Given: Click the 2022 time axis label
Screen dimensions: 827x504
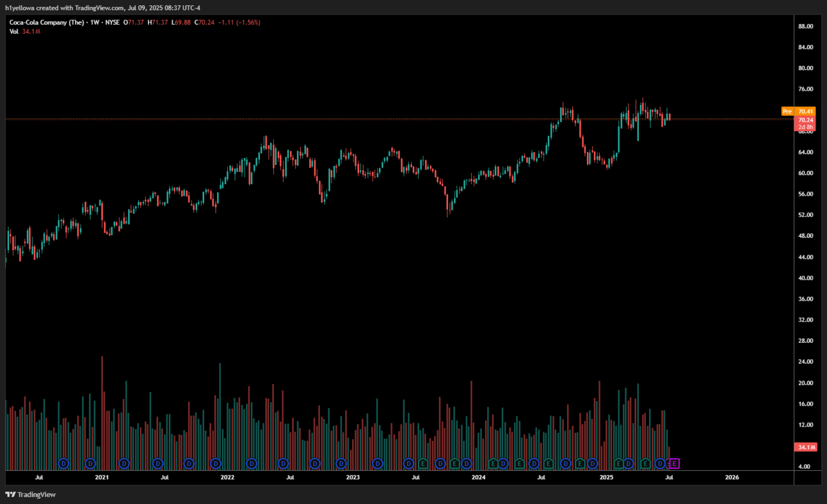Looking at the screenshot, I should (227, 477).
